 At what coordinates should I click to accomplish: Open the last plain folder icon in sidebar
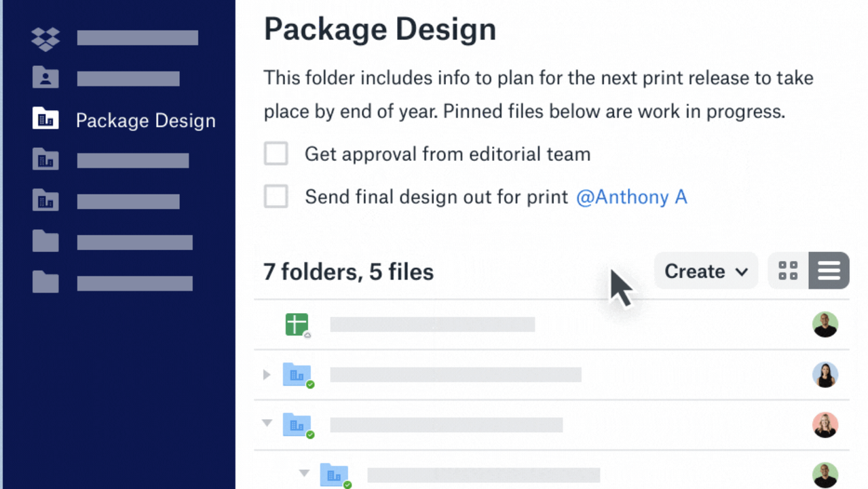coord(45,283)
